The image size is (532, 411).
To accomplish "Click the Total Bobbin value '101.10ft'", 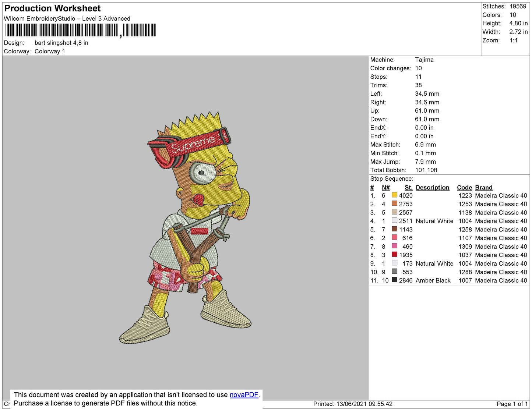I will (x=426, y=170).
